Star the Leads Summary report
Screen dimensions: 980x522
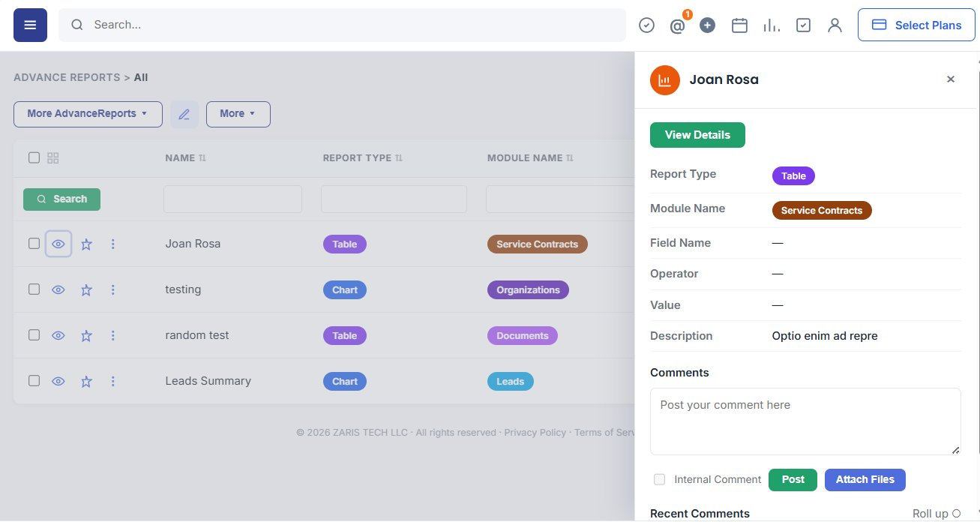tap(86, 382)
